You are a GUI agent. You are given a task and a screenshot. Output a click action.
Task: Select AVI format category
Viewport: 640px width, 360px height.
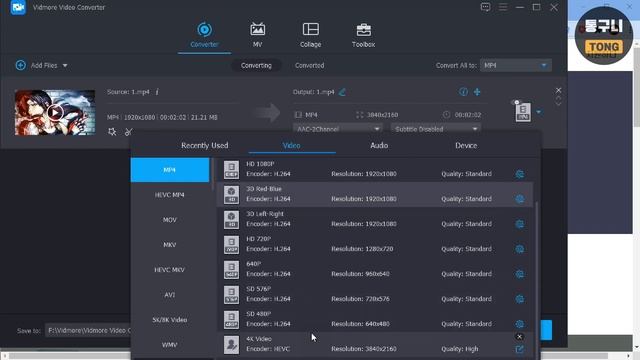click(x=170, y=294)
